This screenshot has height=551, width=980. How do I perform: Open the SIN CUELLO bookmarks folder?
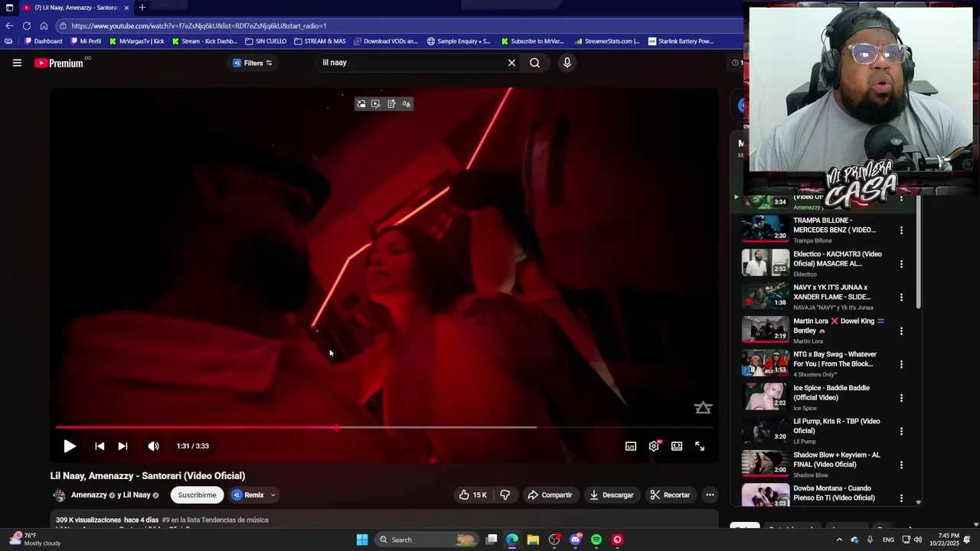(x=266, y=41)
